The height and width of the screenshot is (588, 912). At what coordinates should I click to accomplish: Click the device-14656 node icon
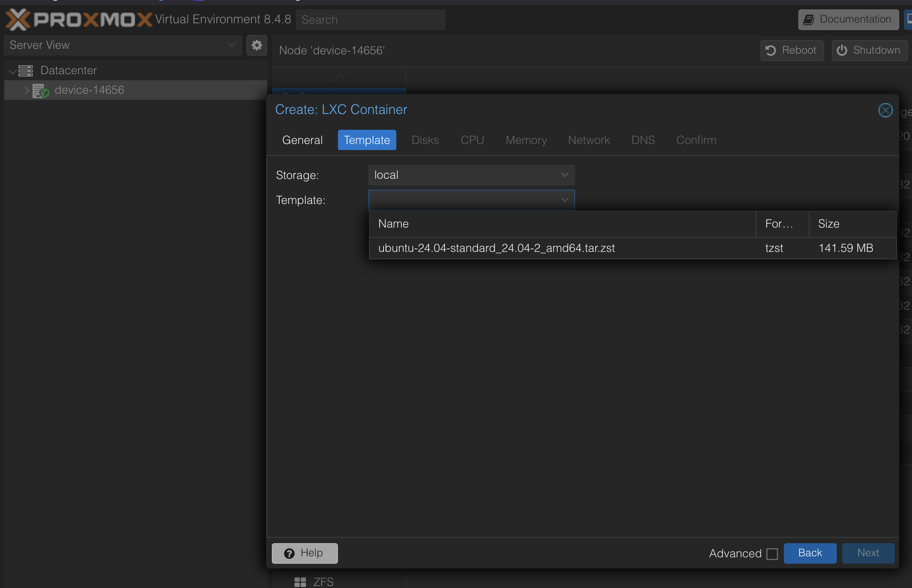tap(40, 90)
